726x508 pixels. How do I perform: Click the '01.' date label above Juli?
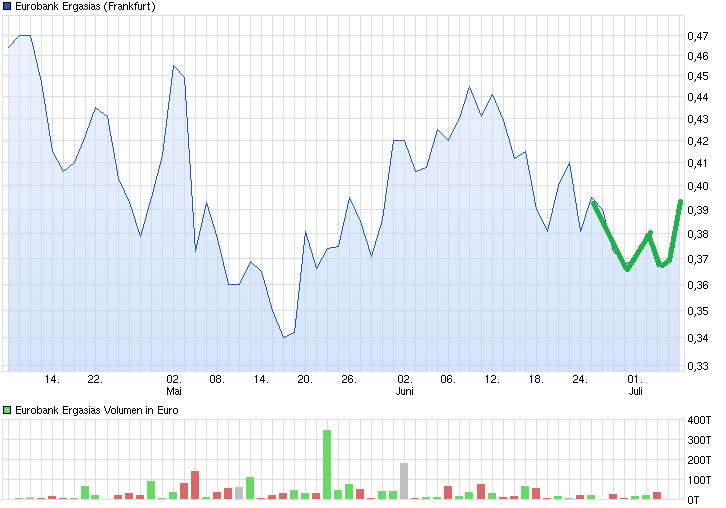(x=635, y=379)
